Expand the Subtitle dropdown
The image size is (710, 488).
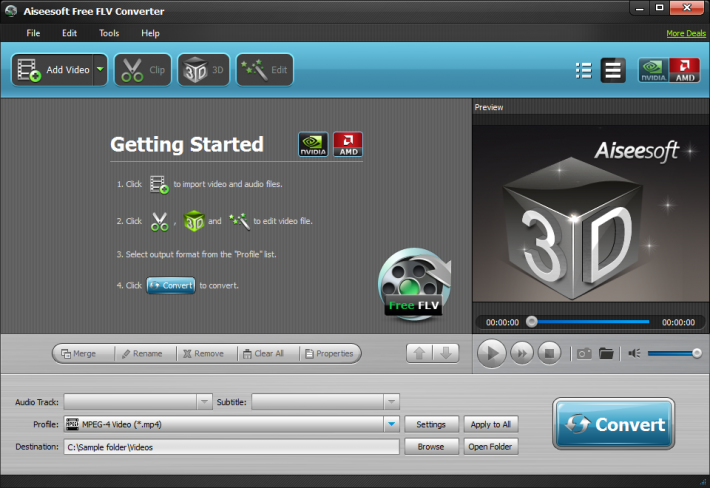tap(392, 402)
